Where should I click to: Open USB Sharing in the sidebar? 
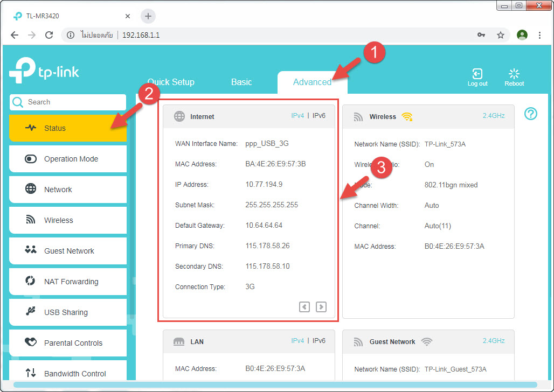click(68, 312)
